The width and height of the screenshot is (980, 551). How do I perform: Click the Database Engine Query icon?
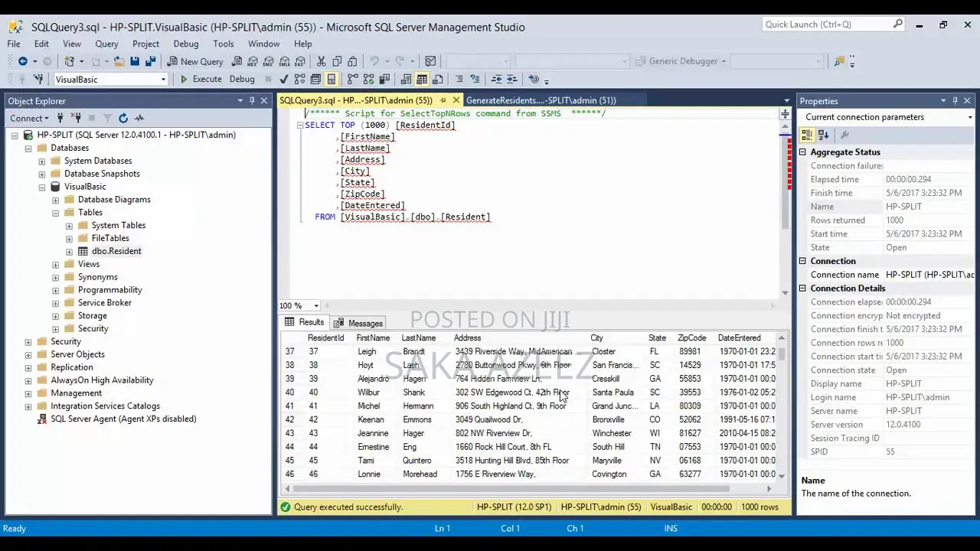click(x=237, y=61)
